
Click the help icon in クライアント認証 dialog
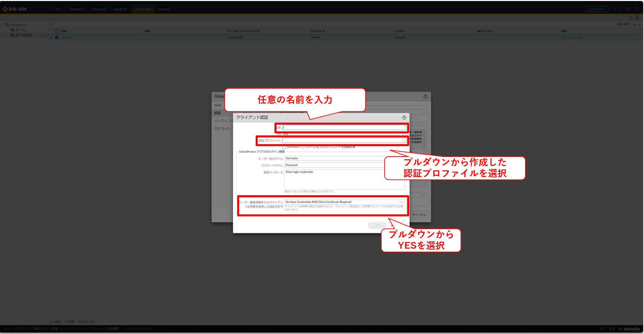(404, 118)
